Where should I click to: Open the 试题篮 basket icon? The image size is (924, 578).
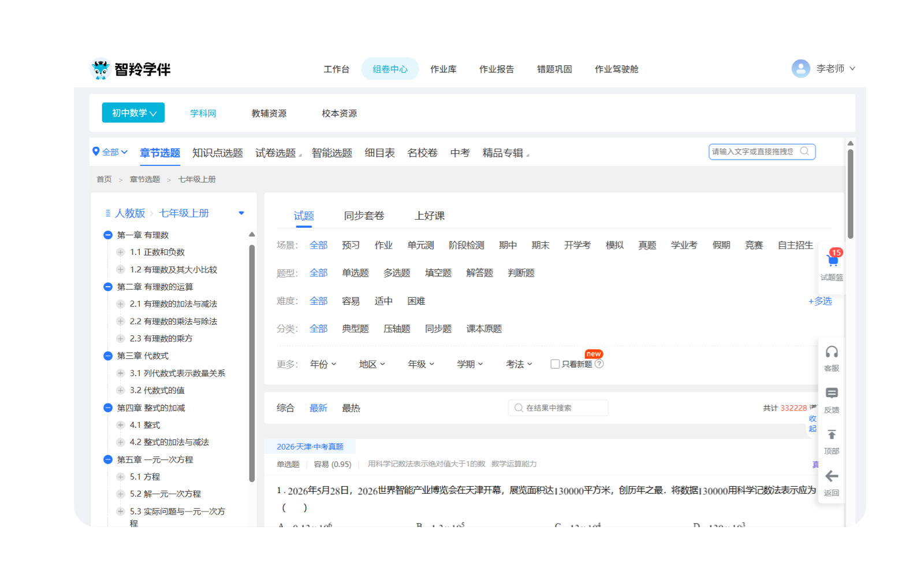coord(832,261)
